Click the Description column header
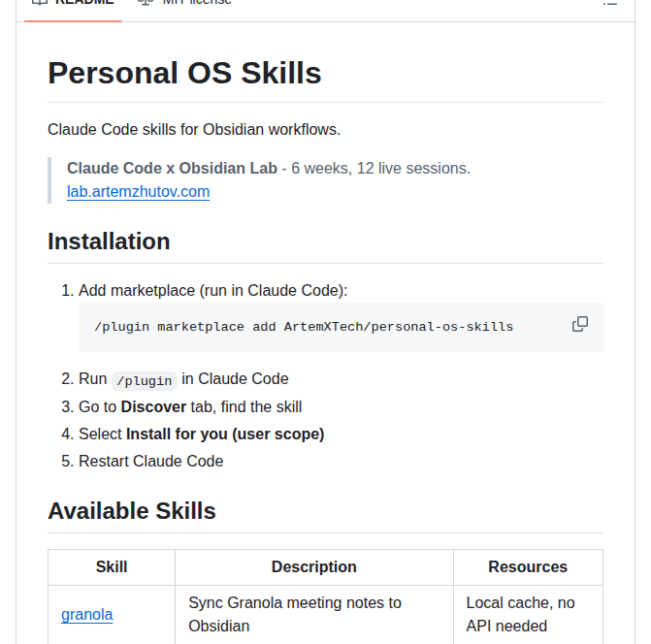This screenshot has height=644, width=651. 314,566
